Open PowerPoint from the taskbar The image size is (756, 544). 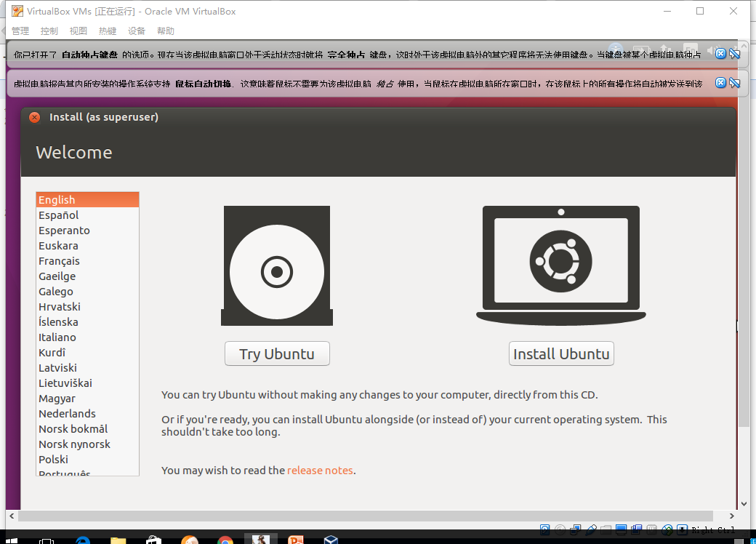click(x=296, y=539)
